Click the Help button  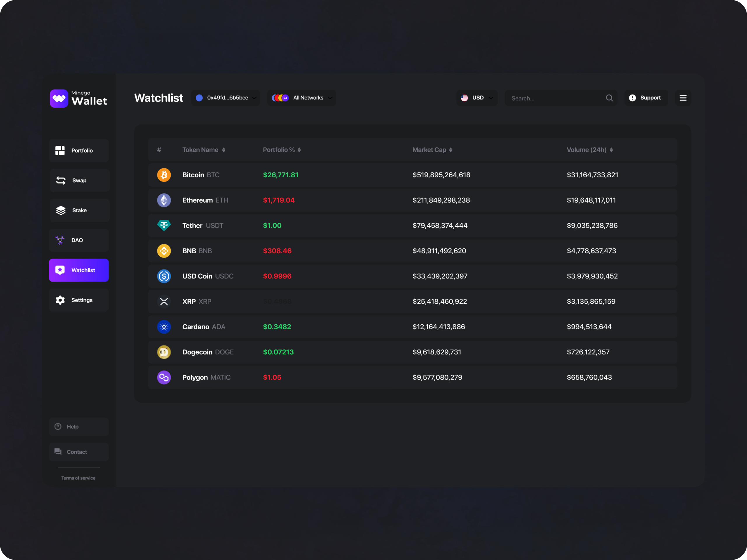coord(79,427)
